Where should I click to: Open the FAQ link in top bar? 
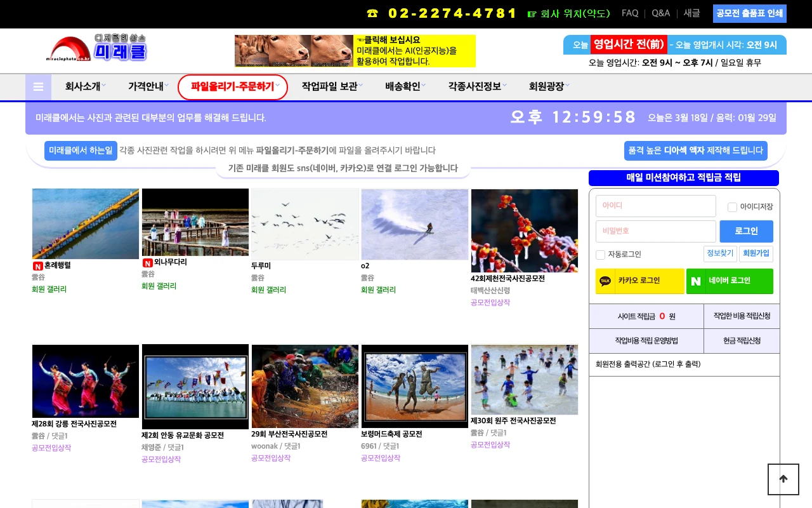pyautogui.click(x=630, y=13)
